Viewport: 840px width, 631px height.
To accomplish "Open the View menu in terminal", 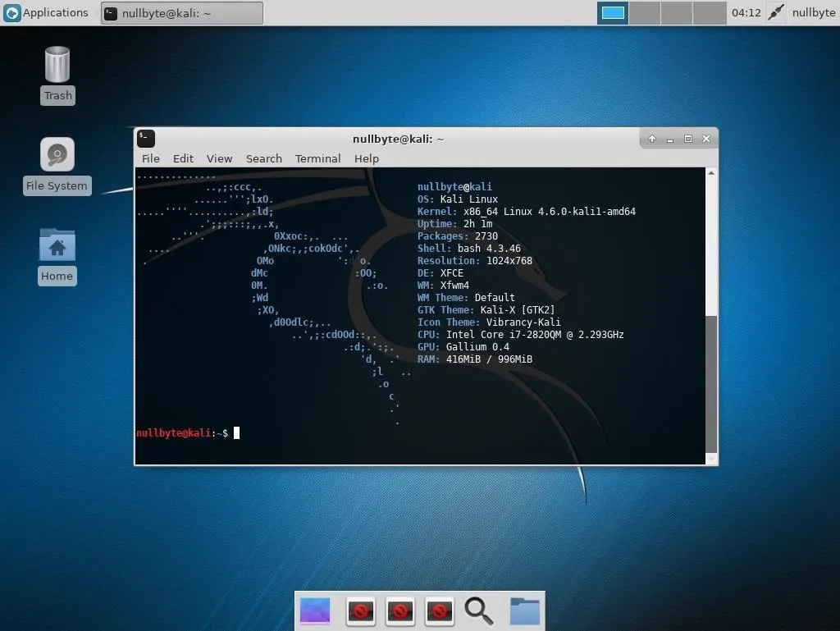I will (x=220, y=158).
